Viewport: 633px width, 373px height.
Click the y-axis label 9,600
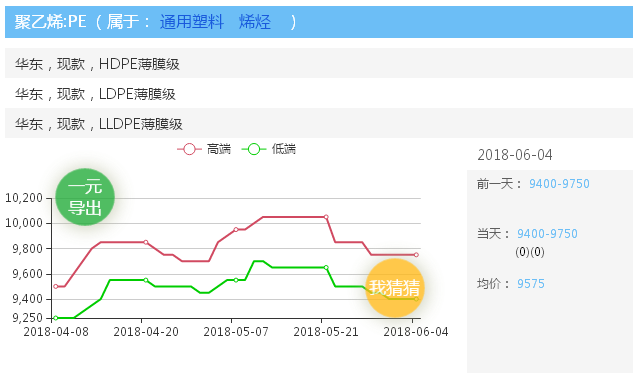point(27,274)
